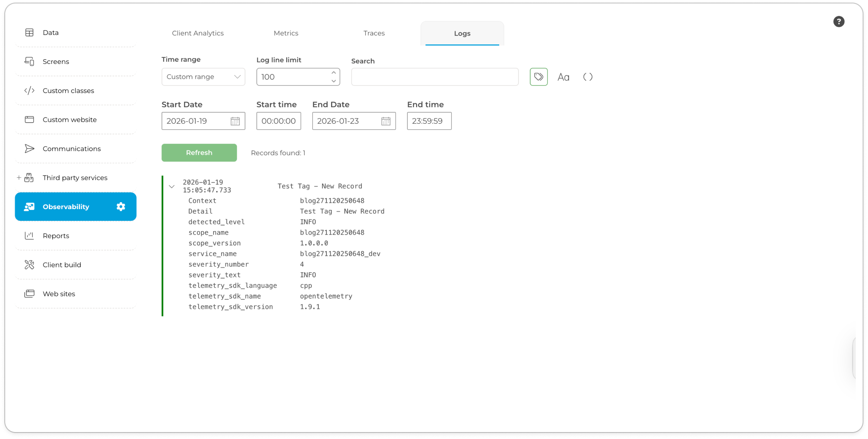
Task: Toggle the tag filter button
Action: [539, 77]
